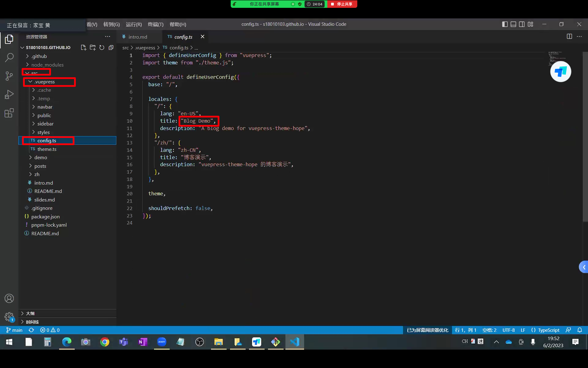
Task: Close the config.ts editor tab
Action: coord(202,36)
